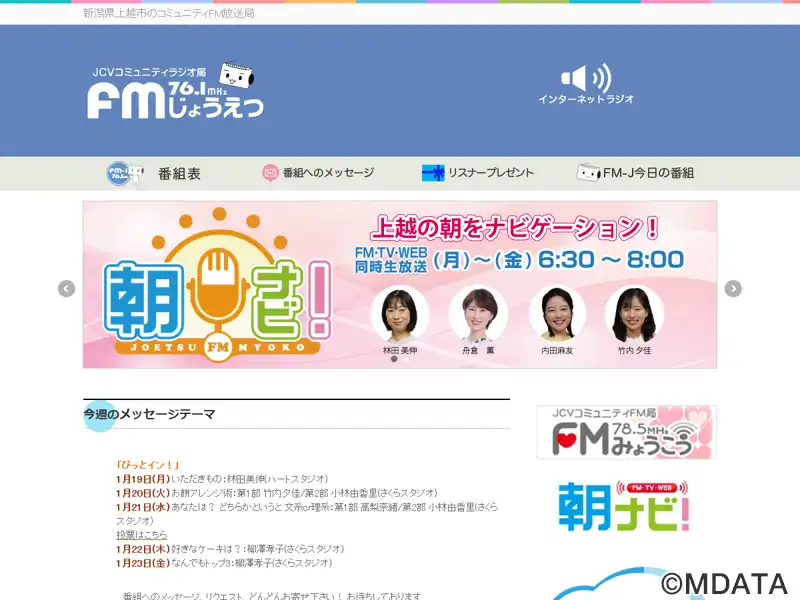
Task: Open the 朝ナビ! FM·TV·WEB sidebar banner
Action: pyautogui.click(x=624, y=506)
